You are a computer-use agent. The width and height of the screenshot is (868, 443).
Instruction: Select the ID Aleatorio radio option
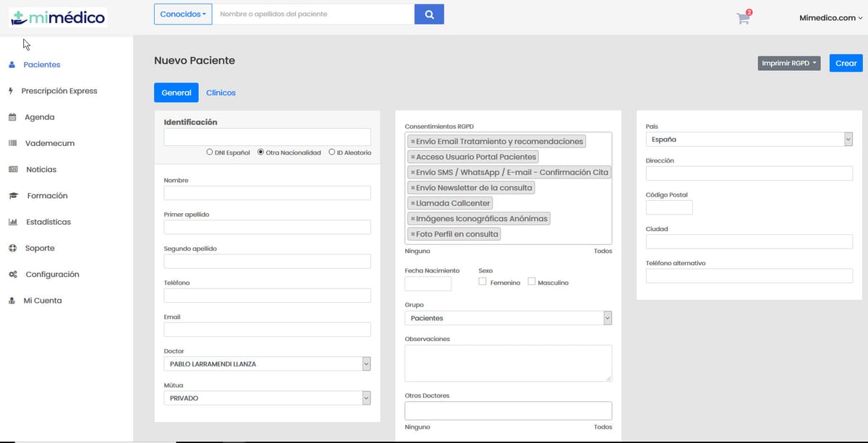pyautogui.click(x=331, y=152)
